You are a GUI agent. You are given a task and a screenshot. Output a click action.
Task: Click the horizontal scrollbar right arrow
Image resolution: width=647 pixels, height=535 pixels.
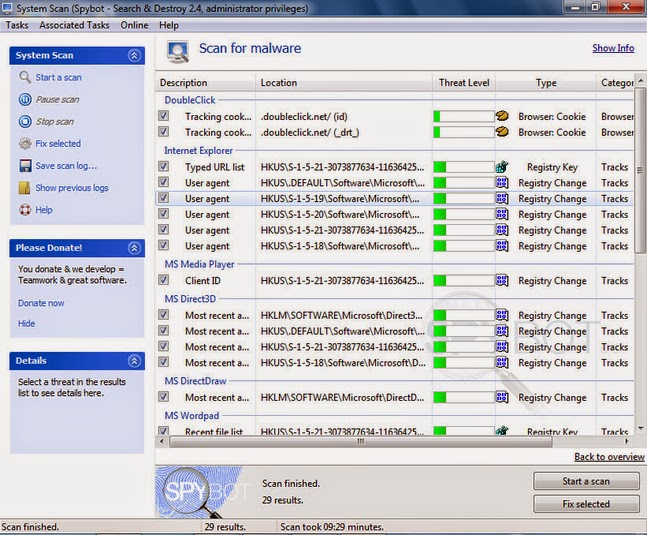click(627, 441)
